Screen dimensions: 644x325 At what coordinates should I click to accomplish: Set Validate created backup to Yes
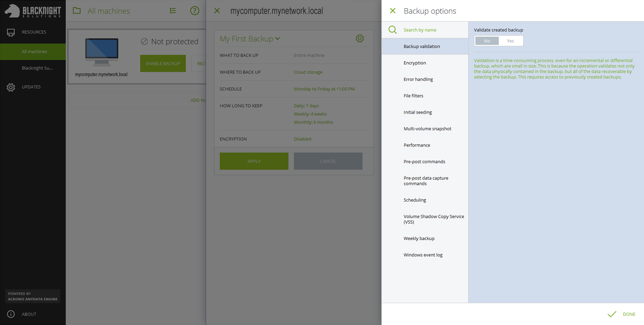(510, 41)
